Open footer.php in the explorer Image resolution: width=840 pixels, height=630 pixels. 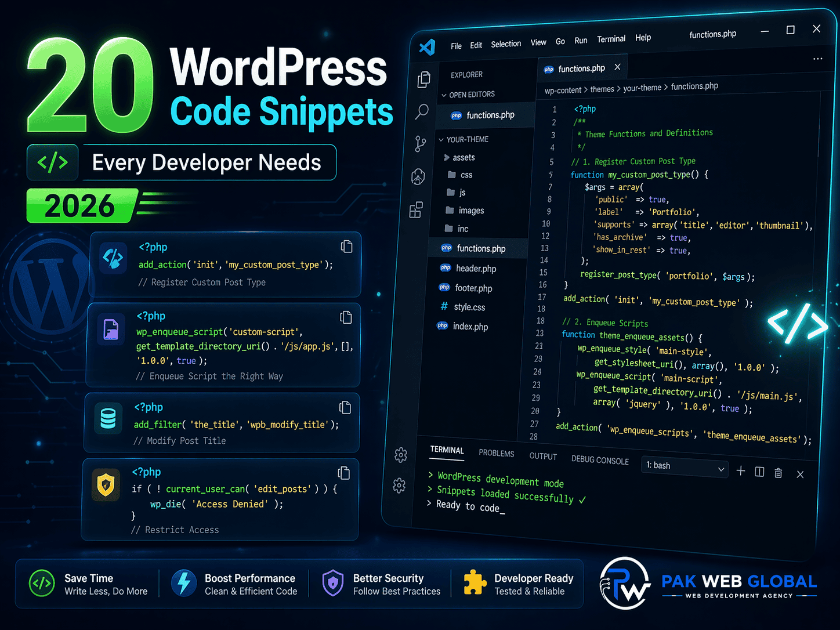click(466, 288)
